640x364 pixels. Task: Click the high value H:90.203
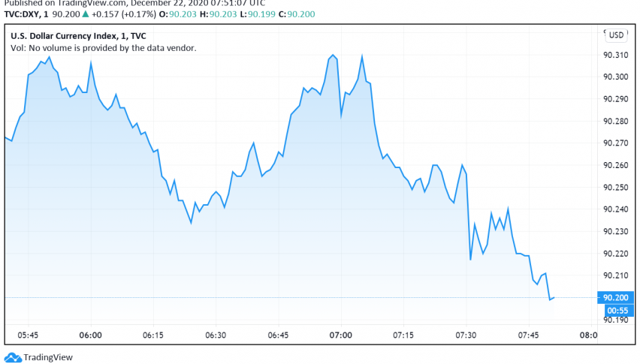218,14
